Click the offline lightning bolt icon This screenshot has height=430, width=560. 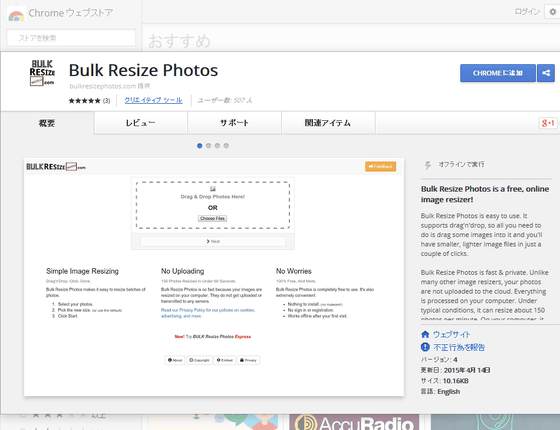click(428, 165)
